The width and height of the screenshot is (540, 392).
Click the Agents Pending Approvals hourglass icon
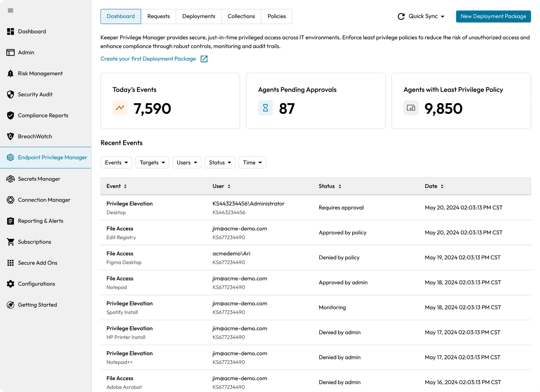[266, 108]
